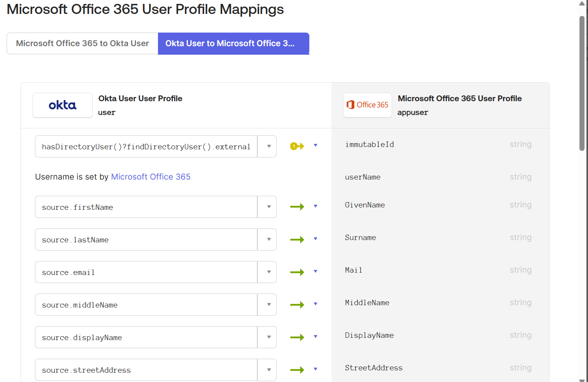Open the blue caret menu for immutableId
This screenshot has height=382, width=588.
316,145
